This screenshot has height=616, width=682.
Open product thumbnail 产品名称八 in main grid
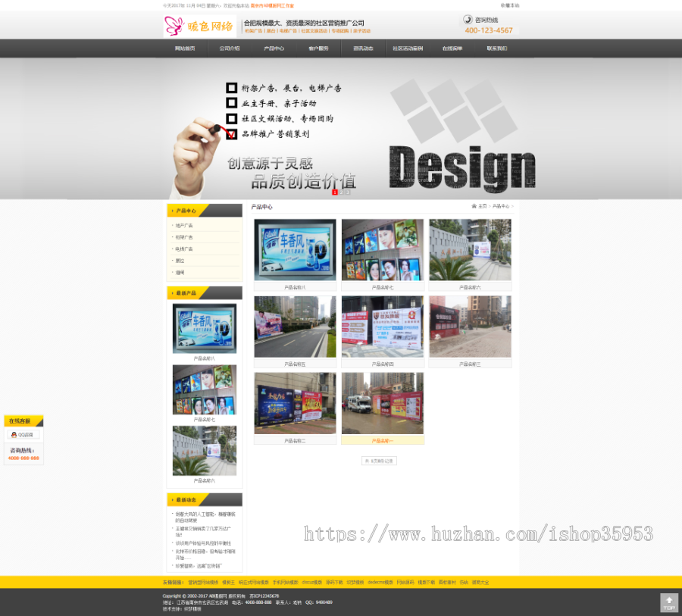(296, 250)
